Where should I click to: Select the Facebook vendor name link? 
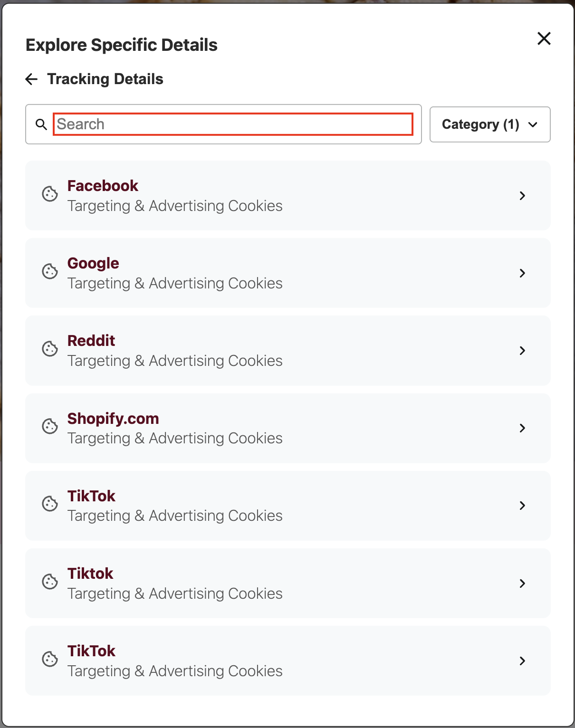(x=103, y=185)
